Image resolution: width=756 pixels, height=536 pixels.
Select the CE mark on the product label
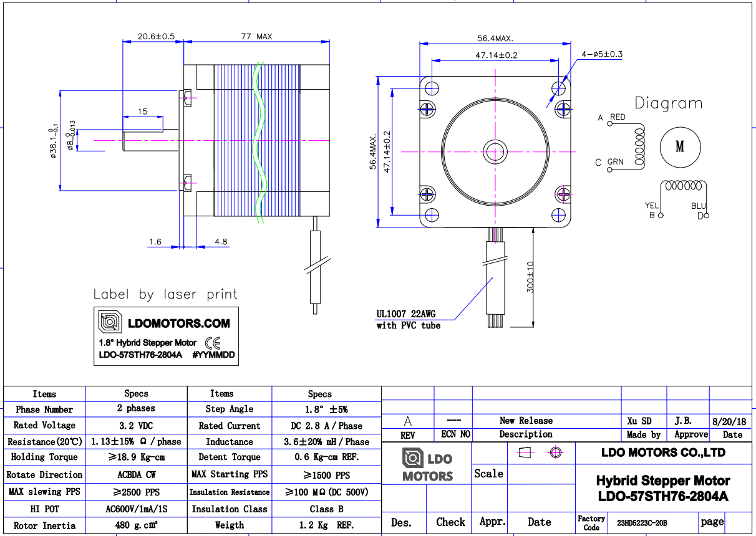click(x=213, y=343)
